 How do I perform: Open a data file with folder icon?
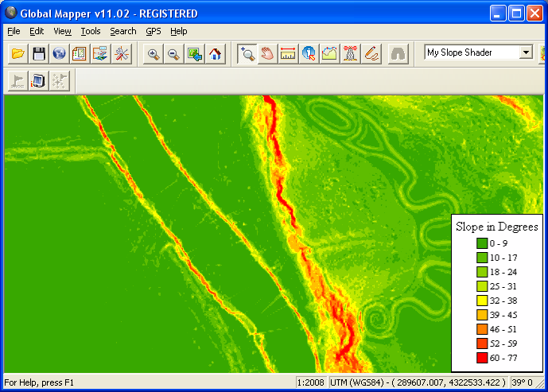pos(17,54)
